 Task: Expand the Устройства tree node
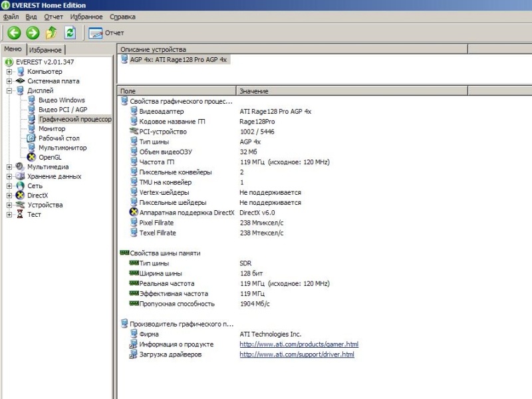click(9, 205)
